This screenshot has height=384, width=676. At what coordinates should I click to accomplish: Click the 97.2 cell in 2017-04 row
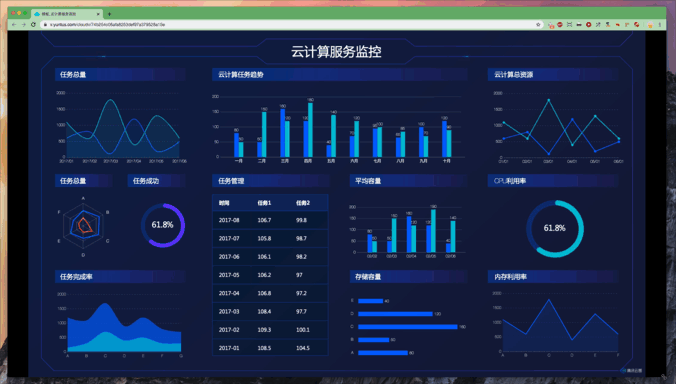(301, 293)
